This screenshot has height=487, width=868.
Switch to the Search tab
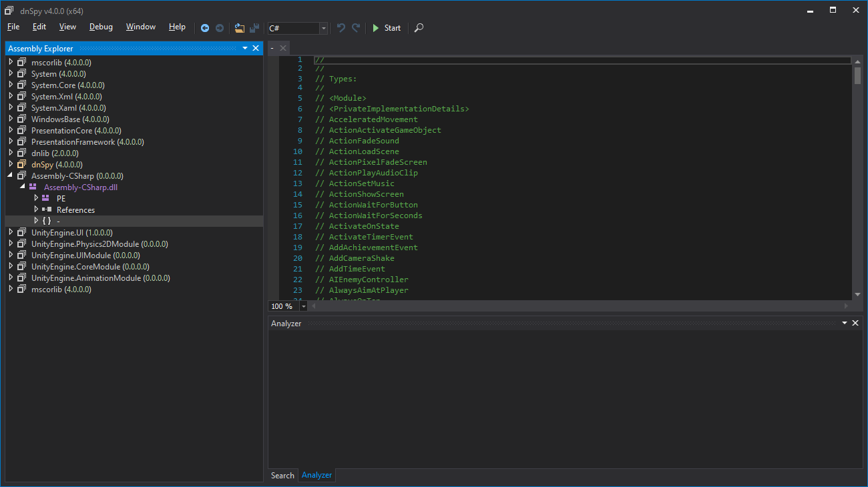(282, 475)
